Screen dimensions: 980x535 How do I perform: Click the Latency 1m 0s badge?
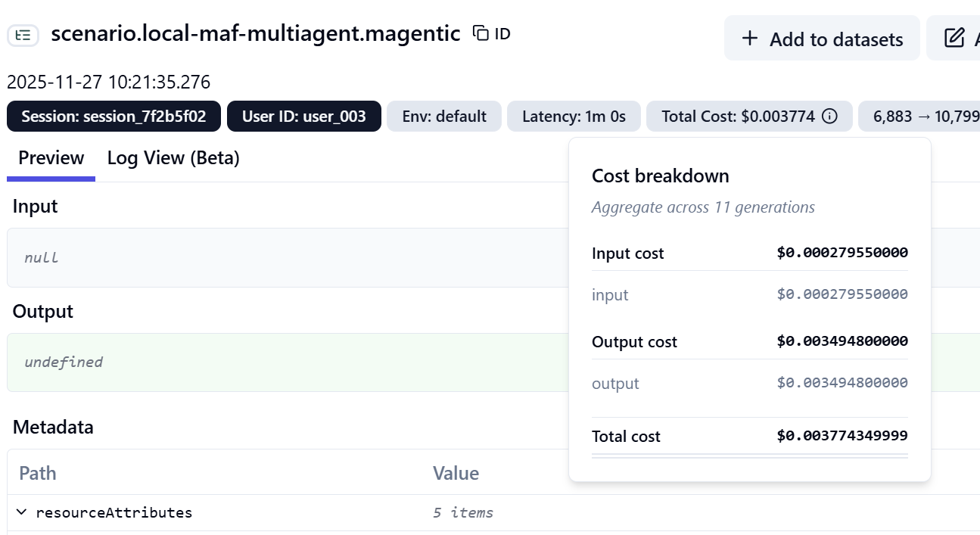pyautogui.click(x=574, y=117)
